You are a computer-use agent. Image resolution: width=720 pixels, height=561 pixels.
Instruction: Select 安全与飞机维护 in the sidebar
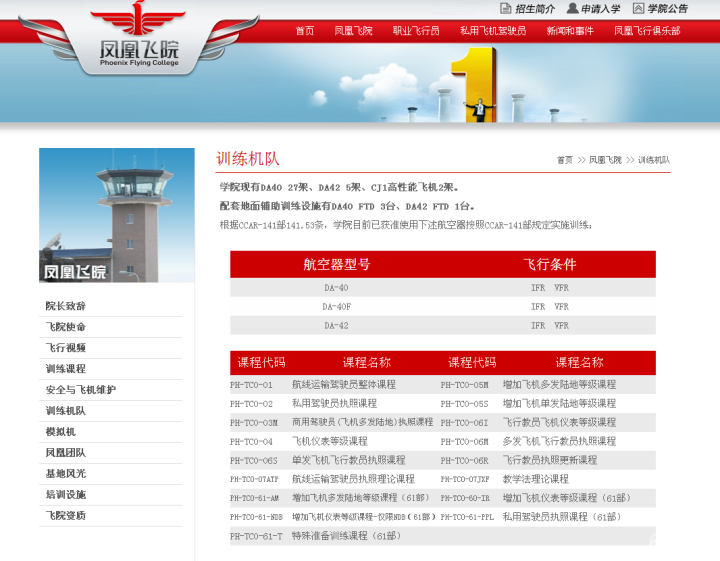click(80, 390)
